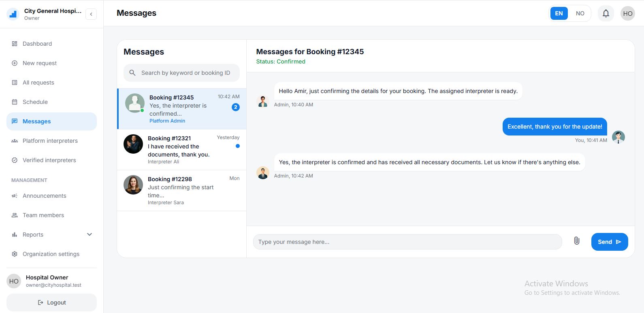
Task: Click the Logout button
Action: tap(51, 302)
